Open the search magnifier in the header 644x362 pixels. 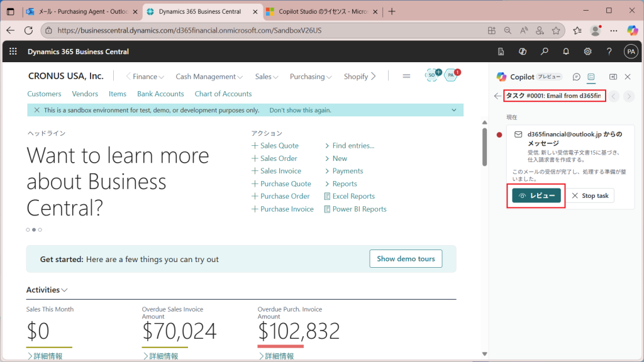point(544,52)
